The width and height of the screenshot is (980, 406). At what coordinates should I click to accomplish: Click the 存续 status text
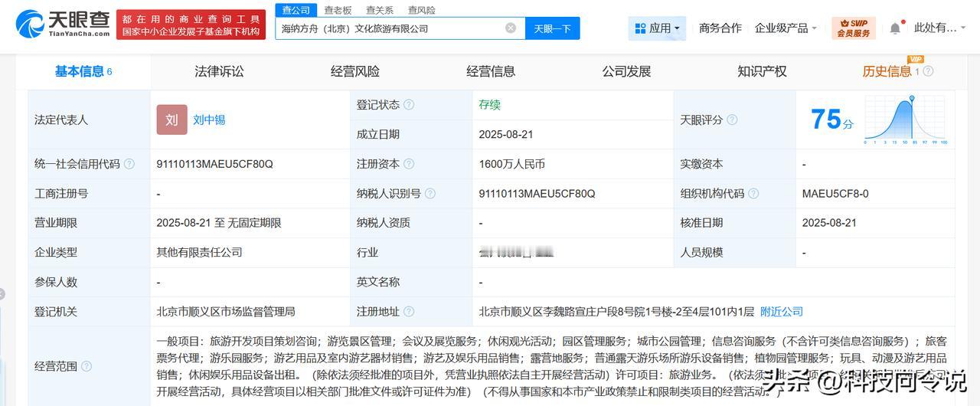point(490,105)
